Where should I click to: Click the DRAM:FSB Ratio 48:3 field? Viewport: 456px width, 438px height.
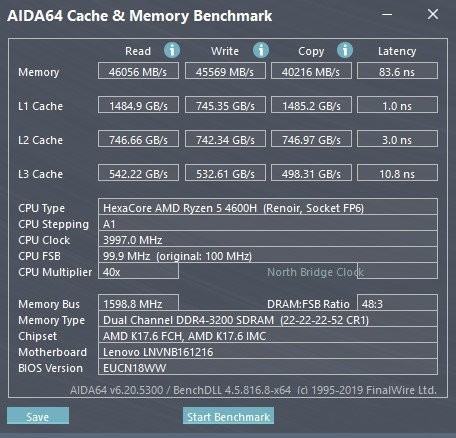pos(397,303)
